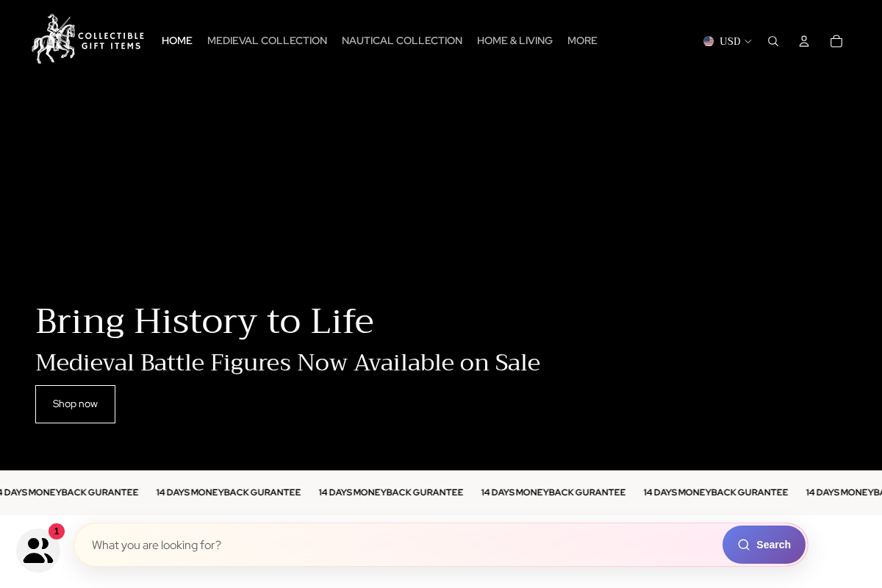Select Home in the navigation bar
Screen dimensions: 882x588
point(176,41)
